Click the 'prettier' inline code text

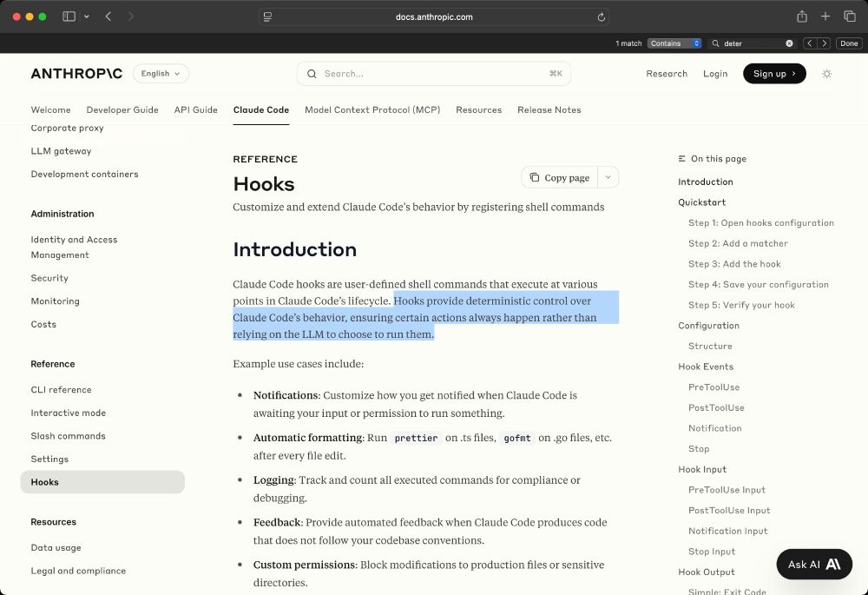[x=416, y=439]
